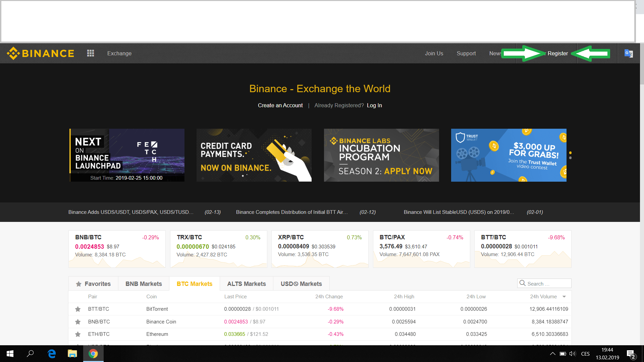Click the Binance logo
The height and width of the screenshot is (362, 644).
[41, 53]
